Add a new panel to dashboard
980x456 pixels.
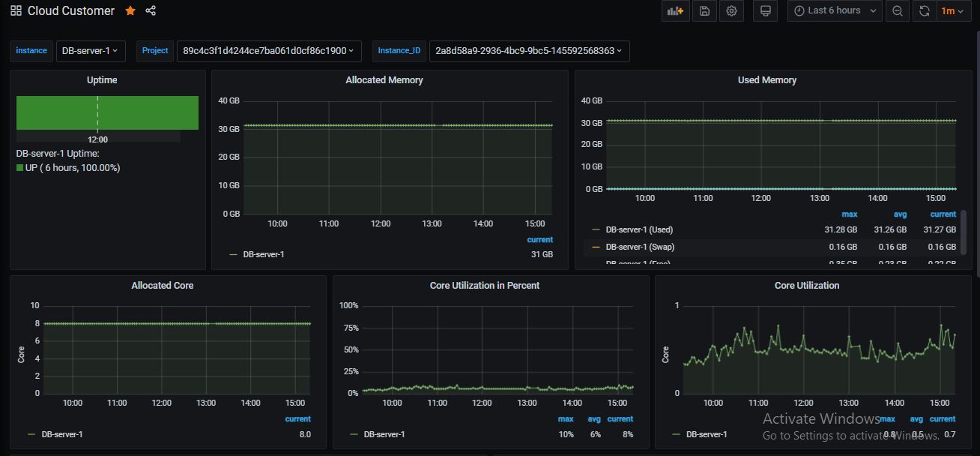[x=675, y=10]
